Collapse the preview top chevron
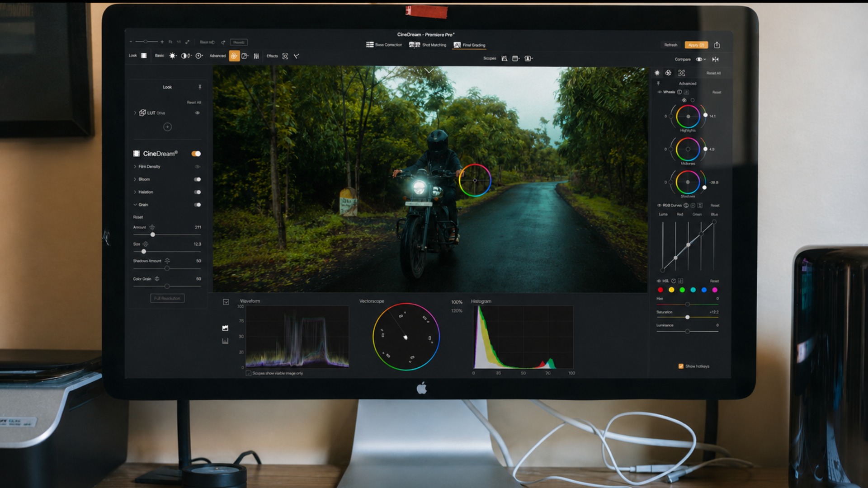The image size is (868, 488). (429, 71)
